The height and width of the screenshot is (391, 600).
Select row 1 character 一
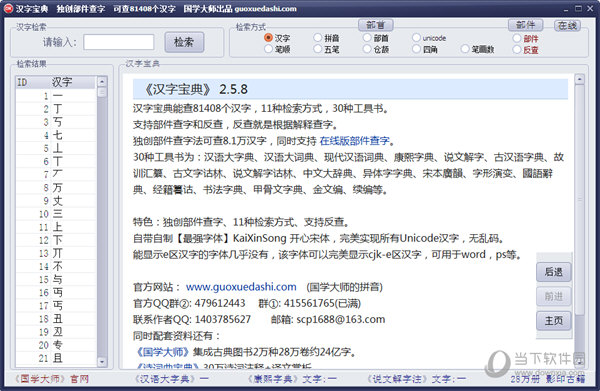pos(56,95)
